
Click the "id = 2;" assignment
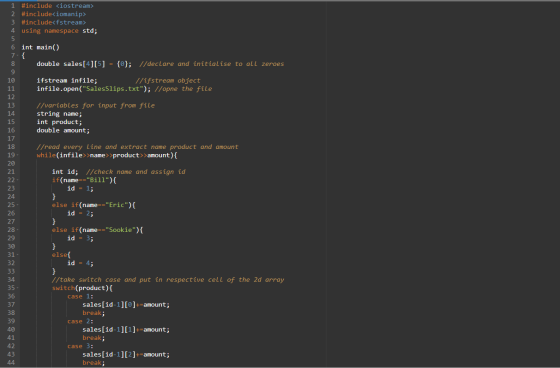80,213
